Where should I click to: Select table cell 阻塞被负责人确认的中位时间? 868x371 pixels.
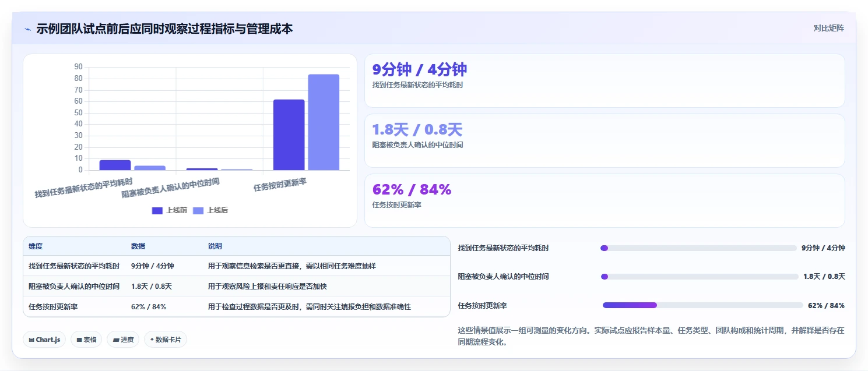click(x=74, y=286)
